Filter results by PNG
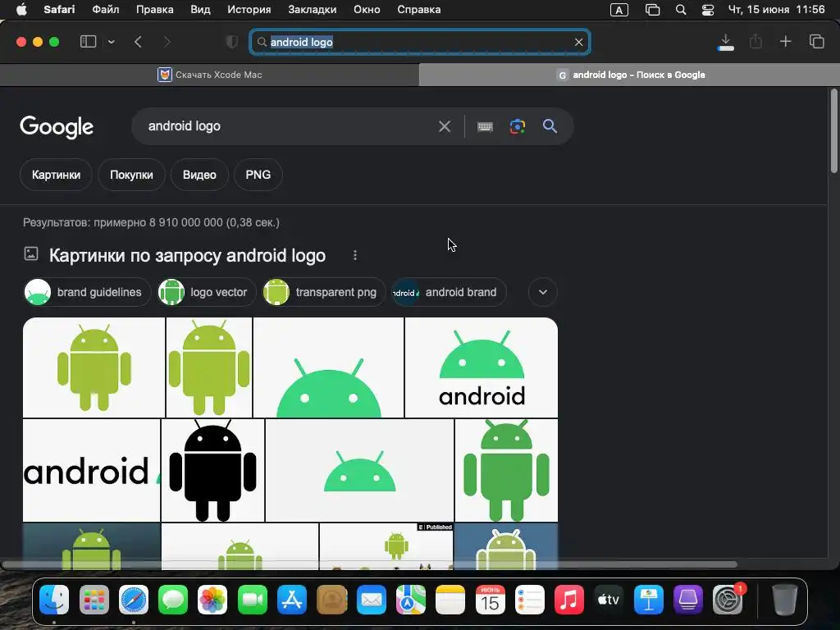This screenshot has width=840, height=630. pyautogui.click(x=258, y=175)
